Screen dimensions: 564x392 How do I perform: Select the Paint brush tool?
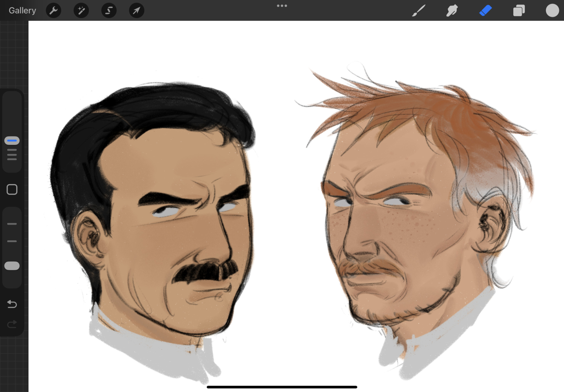click(x=419, y=10)
